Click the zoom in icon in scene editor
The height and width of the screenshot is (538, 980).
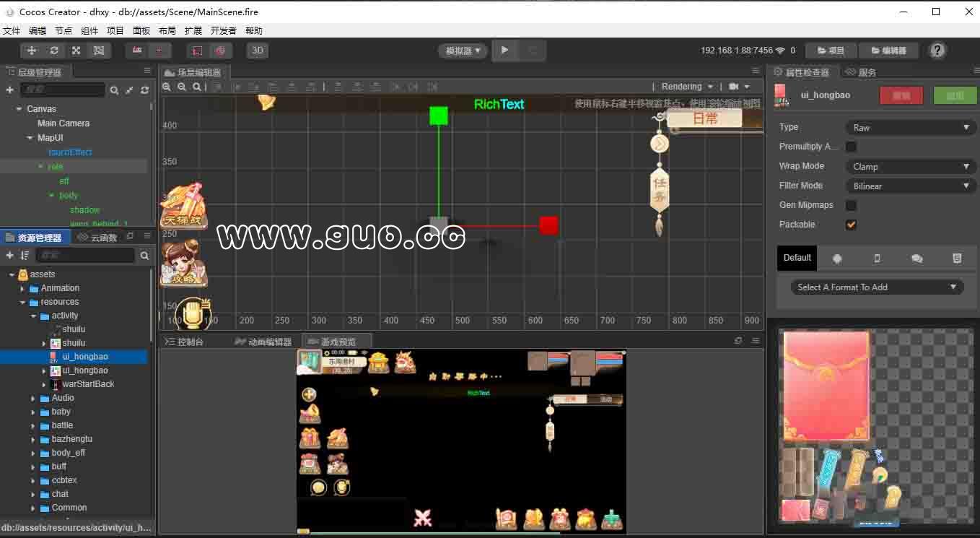point(167,87)
